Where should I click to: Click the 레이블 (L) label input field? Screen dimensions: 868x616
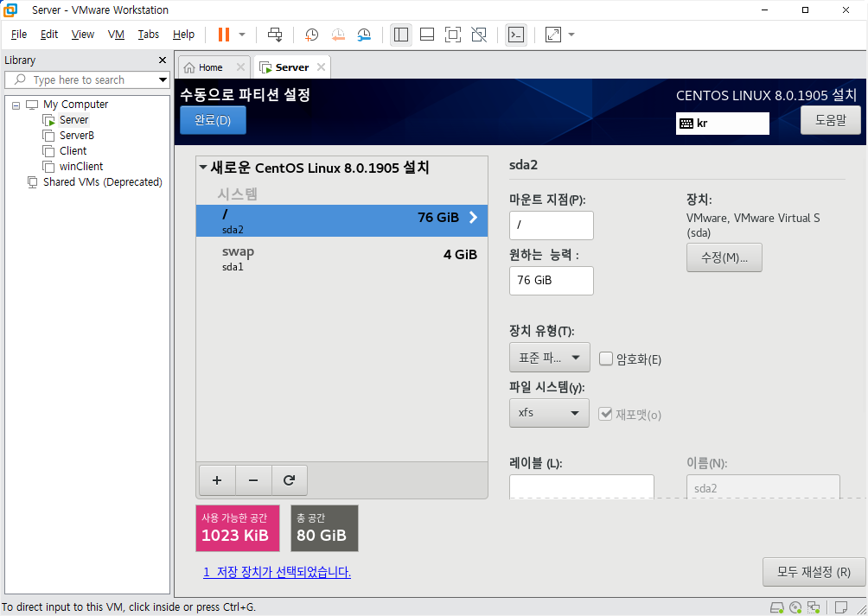(x=581, y=486)
